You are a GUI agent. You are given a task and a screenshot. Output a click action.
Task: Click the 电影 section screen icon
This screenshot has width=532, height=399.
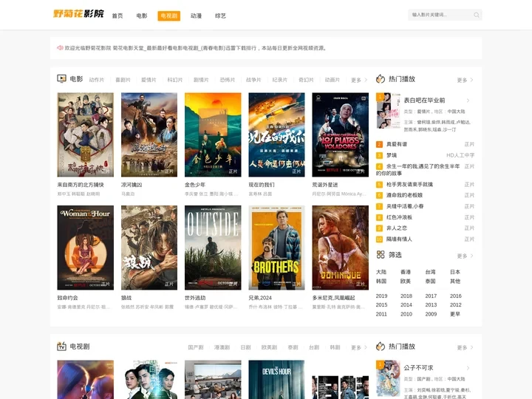[62, 79]
